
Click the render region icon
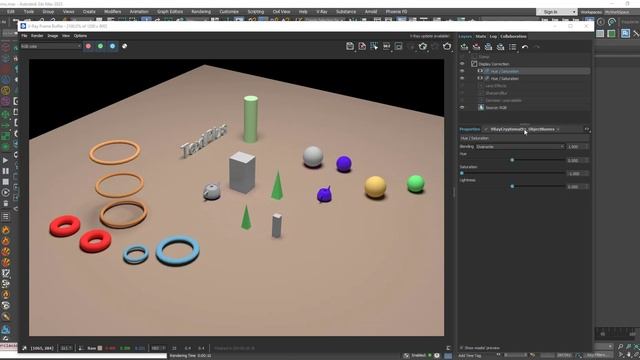[x=398, y=46]
